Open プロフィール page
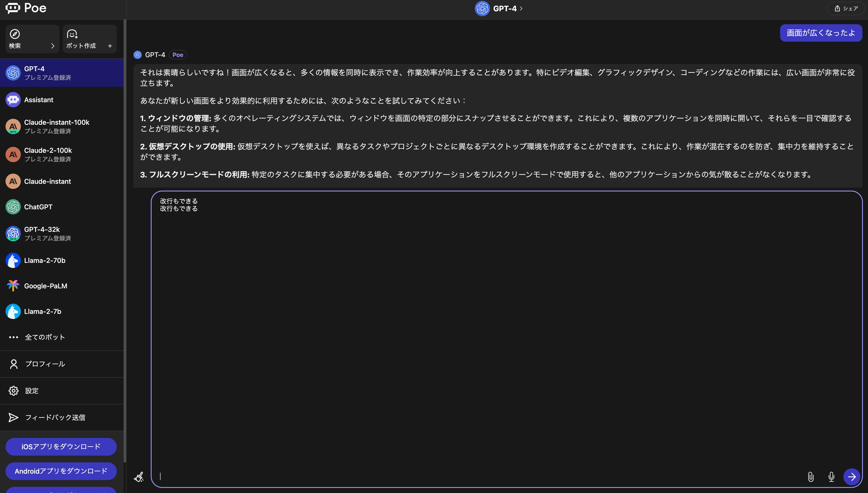Screen dimensions: 868x493 pos(62,364)
